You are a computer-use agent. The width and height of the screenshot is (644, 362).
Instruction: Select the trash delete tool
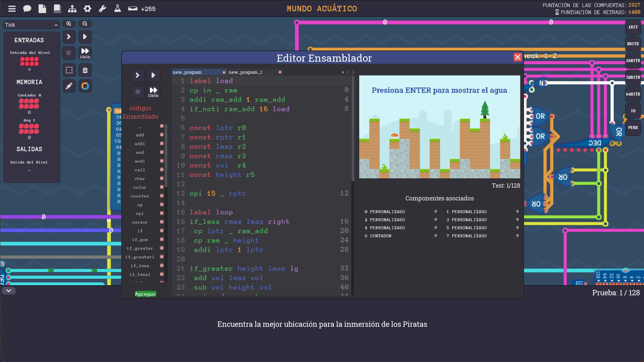click(85, 70)
